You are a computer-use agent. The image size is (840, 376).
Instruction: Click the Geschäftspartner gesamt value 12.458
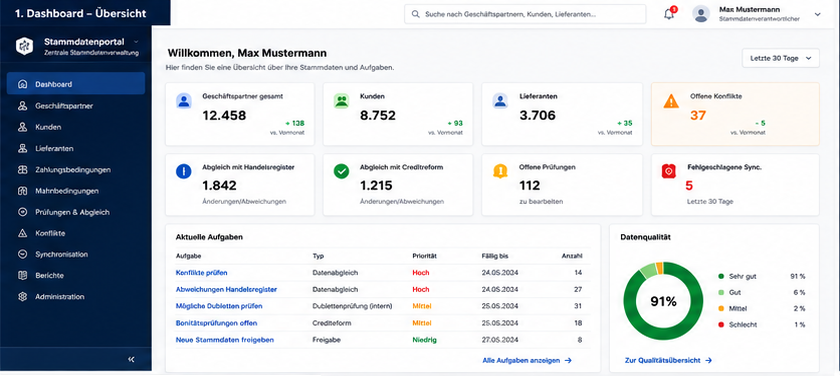click(224, 115)
